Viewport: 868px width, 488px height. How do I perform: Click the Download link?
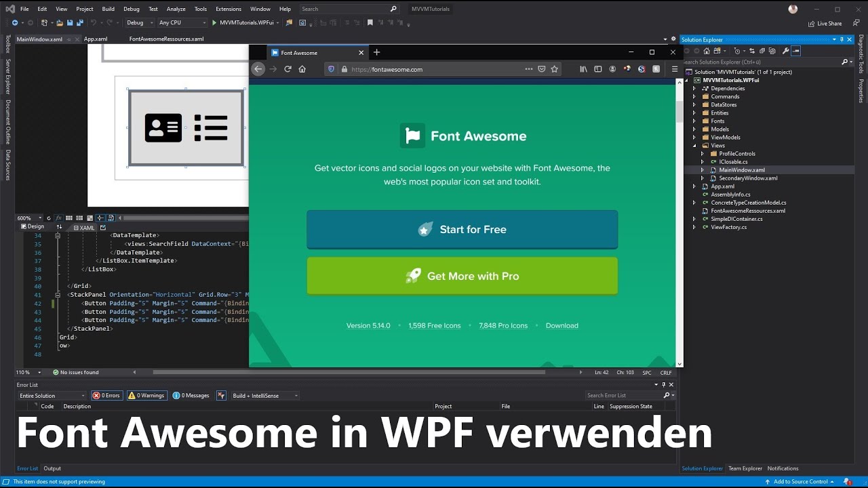coord(562,325)
